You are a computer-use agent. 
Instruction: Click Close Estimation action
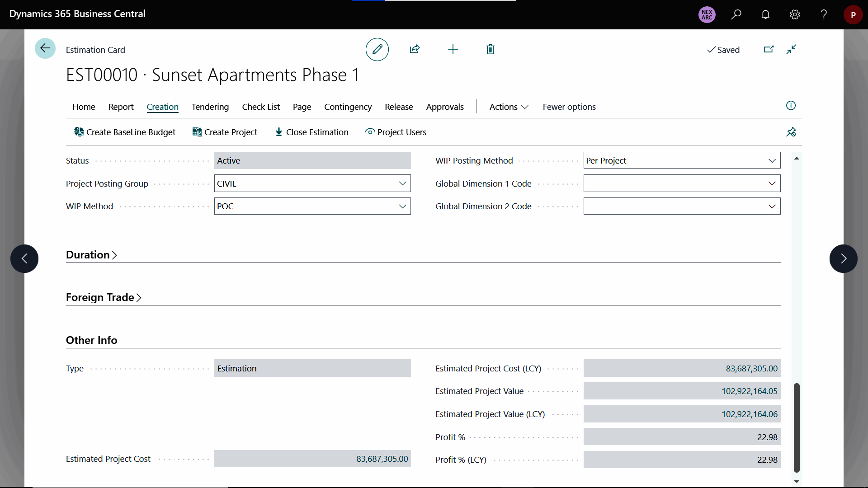pyautogui.click(x=312, y=132)
